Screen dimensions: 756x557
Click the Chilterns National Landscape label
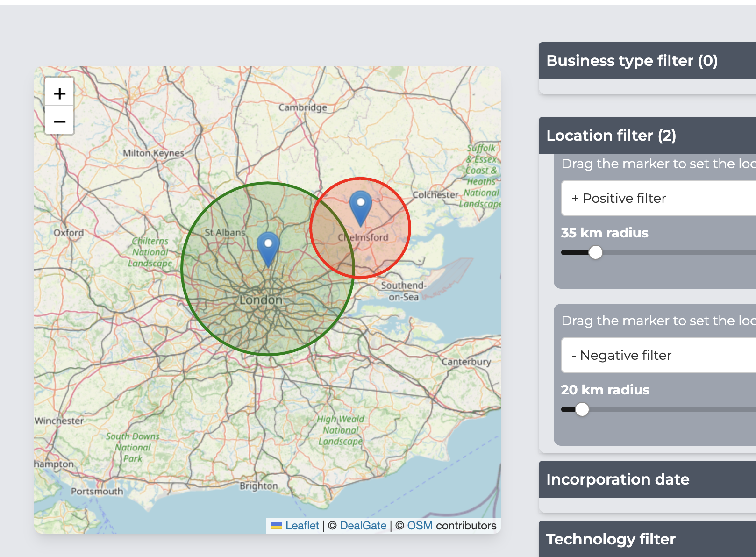tap(150, 252)
